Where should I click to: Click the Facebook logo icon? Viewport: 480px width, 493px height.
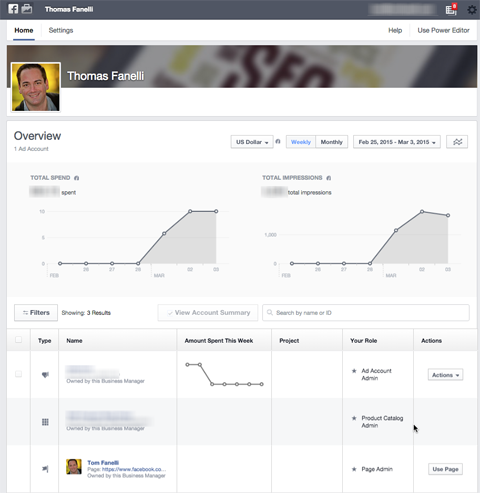click(13, 9)
